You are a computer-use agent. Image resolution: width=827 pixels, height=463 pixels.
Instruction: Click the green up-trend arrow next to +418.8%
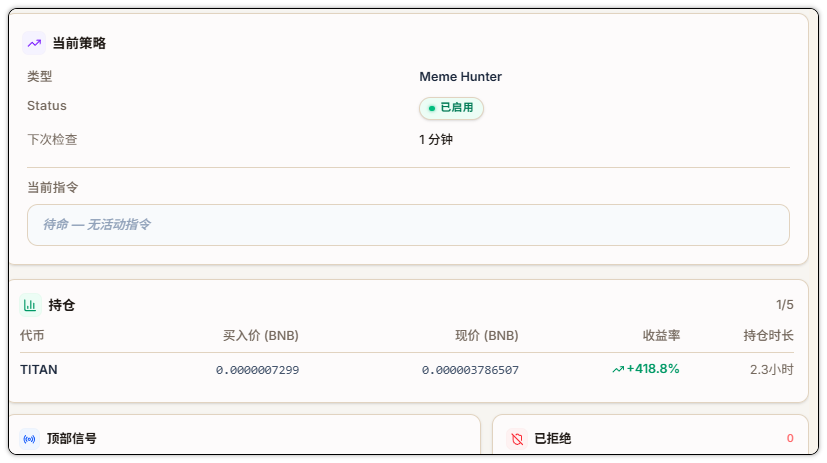point(618,370)
